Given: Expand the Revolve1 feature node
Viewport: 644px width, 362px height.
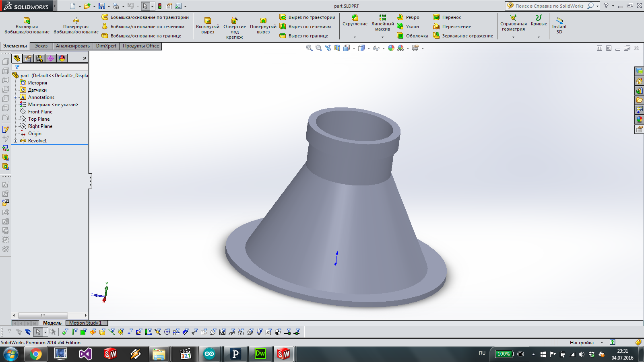Looking at the screenshot, I should 15,141.
